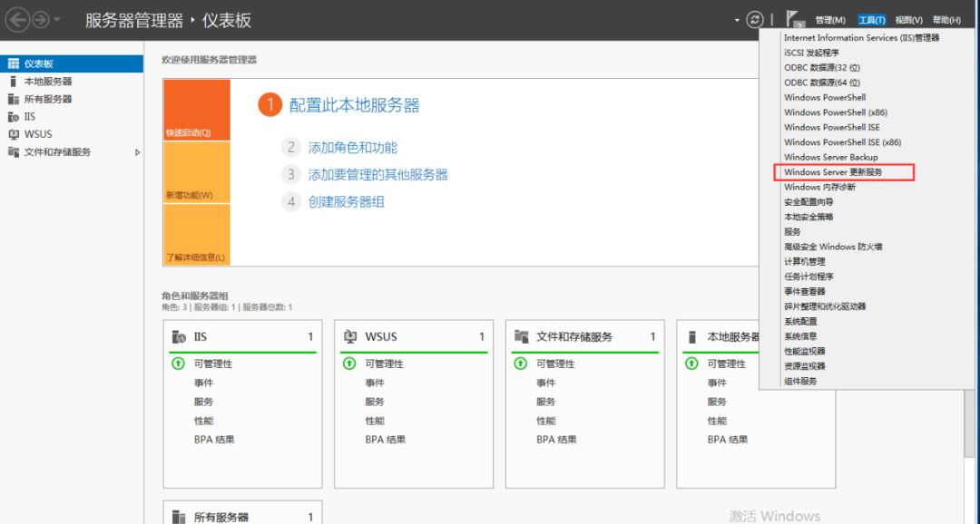Screen dimensions: 980x524
Task: Choose Windows PowerShell (x86) menu entry
Action: 836,112
